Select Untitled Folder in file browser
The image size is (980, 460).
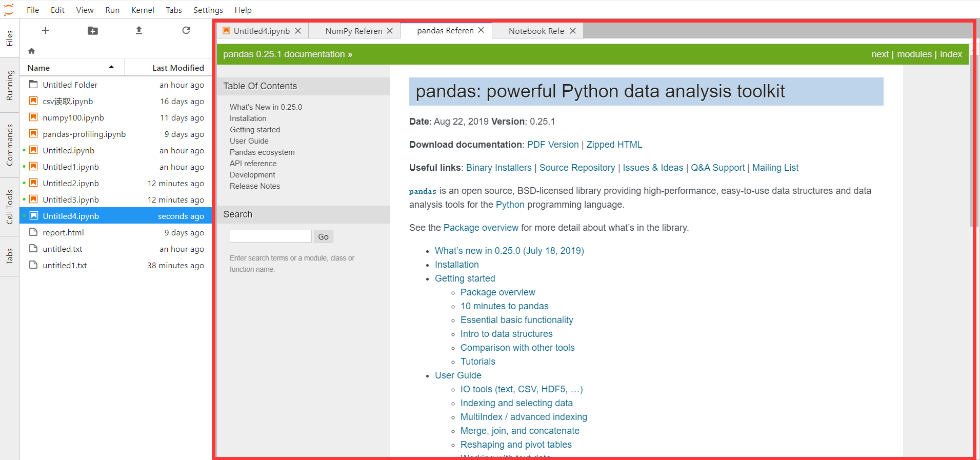pyautogui.click(x=116, y=85)
